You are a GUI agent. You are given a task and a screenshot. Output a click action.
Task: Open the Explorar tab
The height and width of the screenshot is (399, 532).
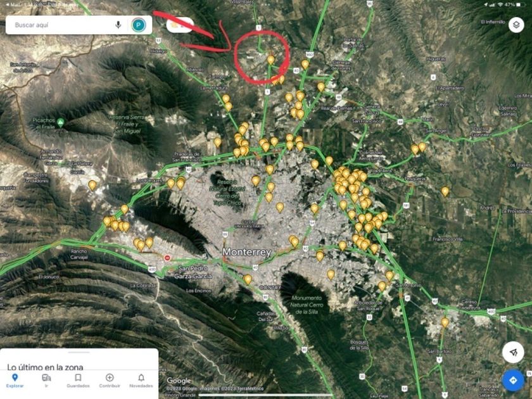coord(15,381)
